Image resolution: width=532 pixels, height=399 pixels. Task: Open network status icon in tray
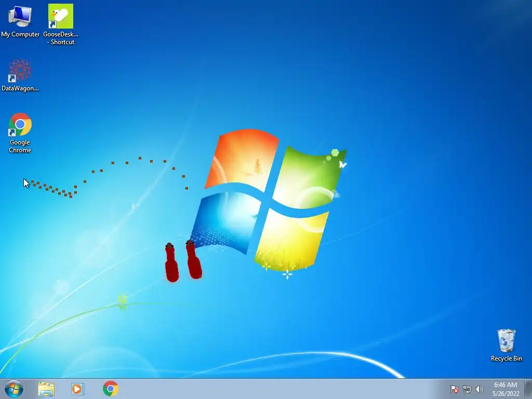coord(467,389)
